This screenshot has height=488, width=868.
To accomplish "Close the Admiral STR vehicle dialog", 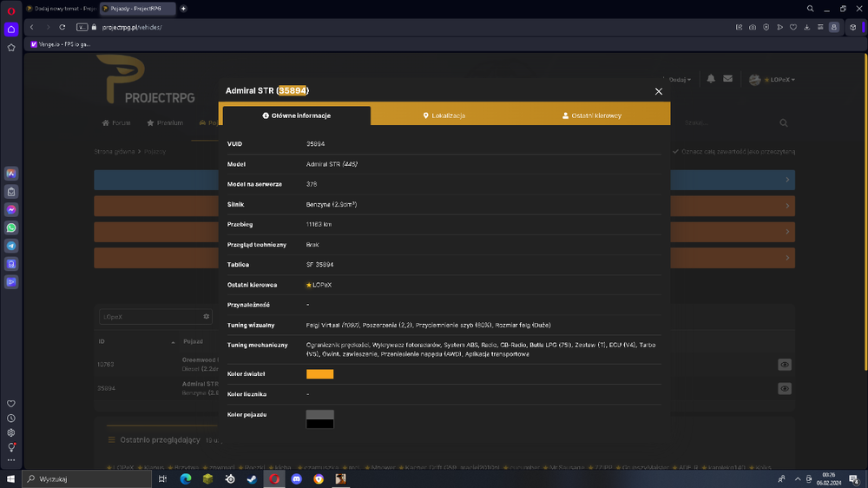I will coord(658,91).
